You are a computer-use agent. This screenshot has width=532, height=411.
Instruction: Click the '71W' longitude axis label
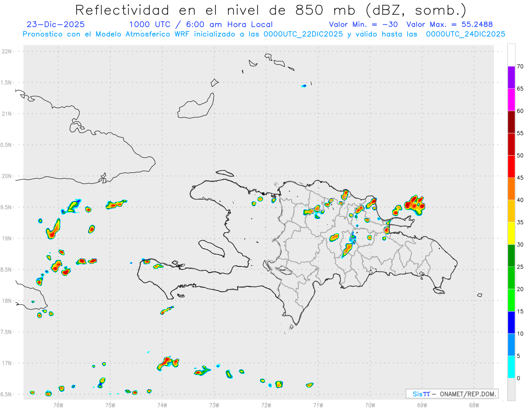318,404
